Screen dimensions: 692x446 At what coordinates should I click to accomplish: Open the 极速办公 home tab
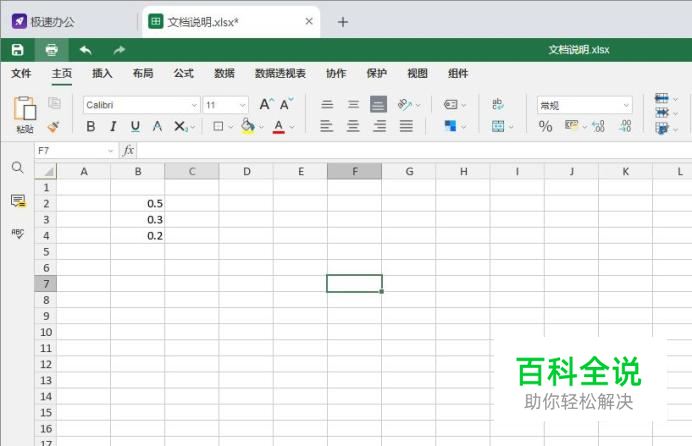tap(43, 22)
